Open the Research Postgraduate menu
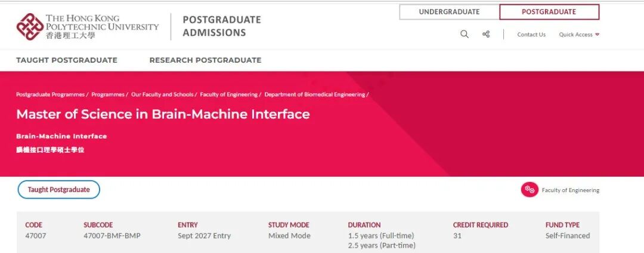Viewport: 644px width, 253px height. pos(205,60)
